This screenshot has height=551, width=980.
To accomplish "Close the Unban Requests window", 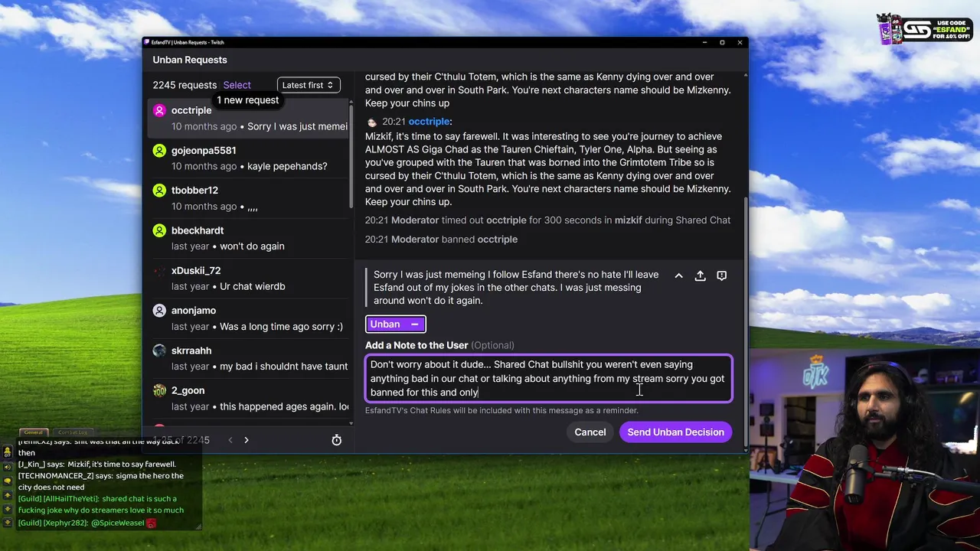I will coord(740,43).
